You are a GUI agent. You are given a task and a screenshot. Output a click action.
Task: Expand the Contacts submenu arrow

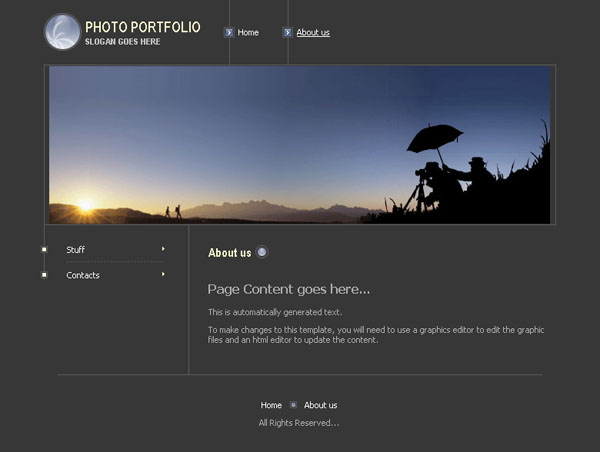(163, 274)
